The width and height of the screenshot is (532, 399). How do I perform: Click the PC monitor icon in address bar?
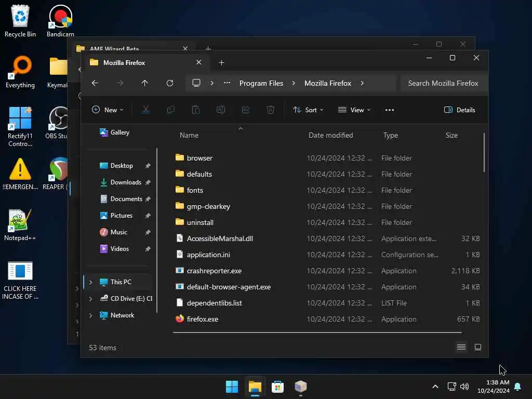tap(196, 83)
